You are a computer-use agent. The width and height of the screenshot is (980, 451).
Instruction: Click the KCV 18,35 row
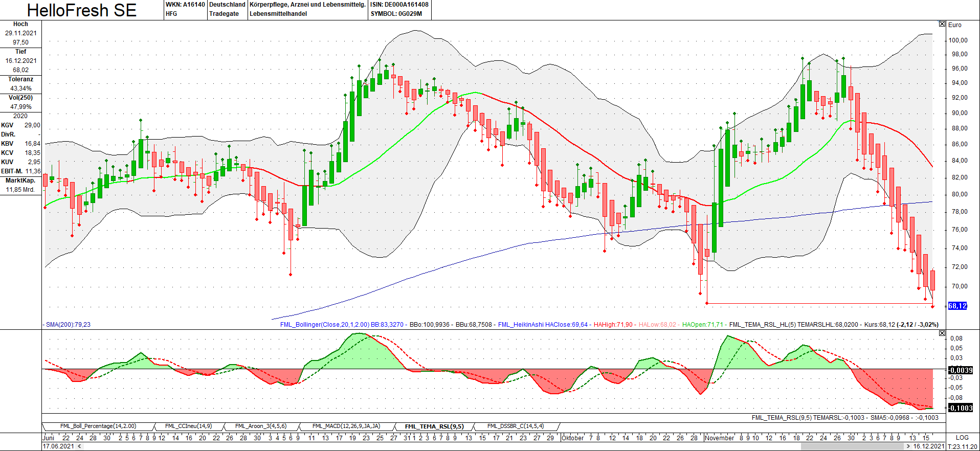(20, 153)
